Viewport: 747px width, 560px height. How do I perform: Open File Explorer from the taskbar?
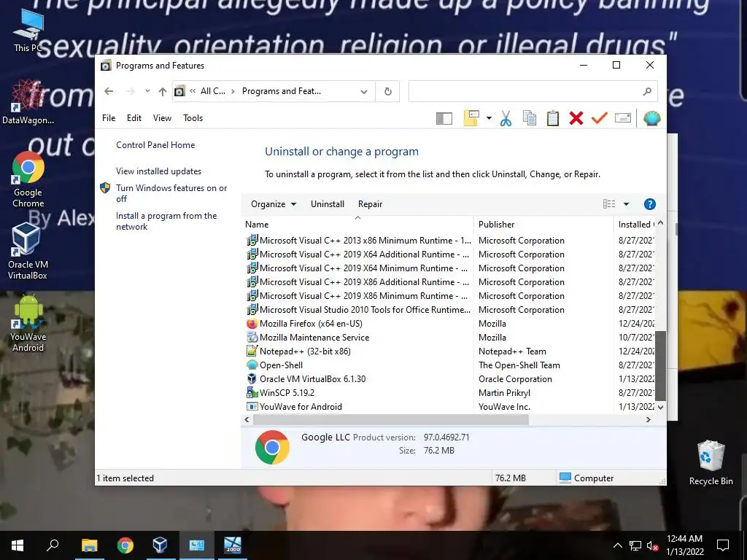(89, 545)
